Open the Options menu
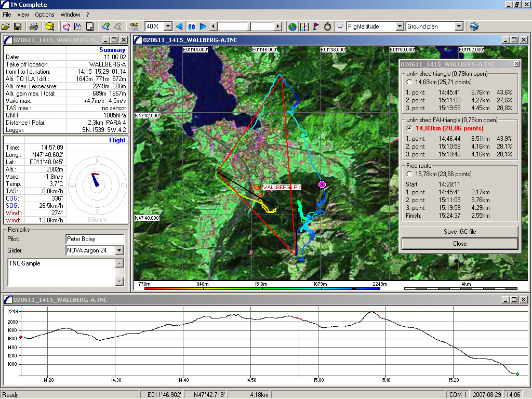 coord(45,15)
